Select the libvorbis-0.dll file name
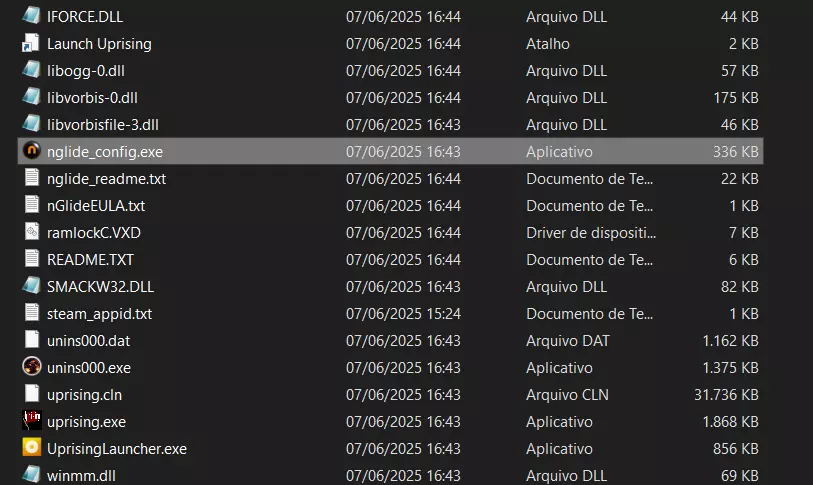This screenshot has height=485, width=813. click(x=92, y=98)
